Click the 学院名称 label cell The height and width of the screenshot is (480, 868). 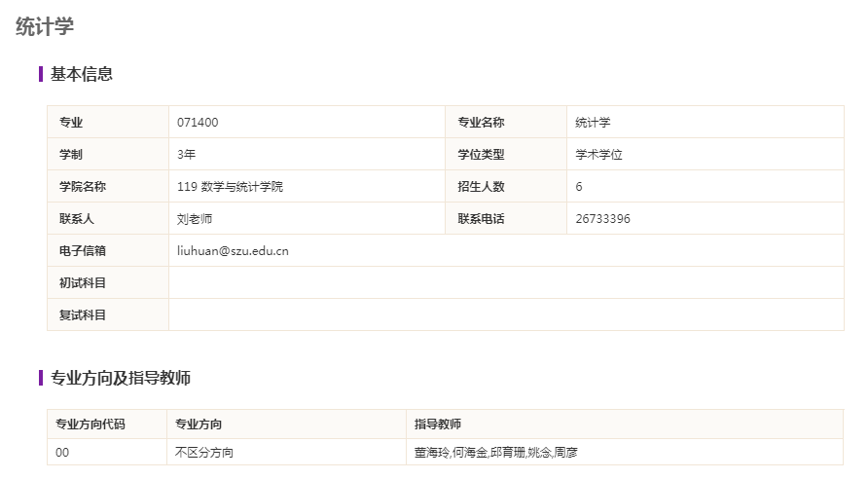pos(108,186)
